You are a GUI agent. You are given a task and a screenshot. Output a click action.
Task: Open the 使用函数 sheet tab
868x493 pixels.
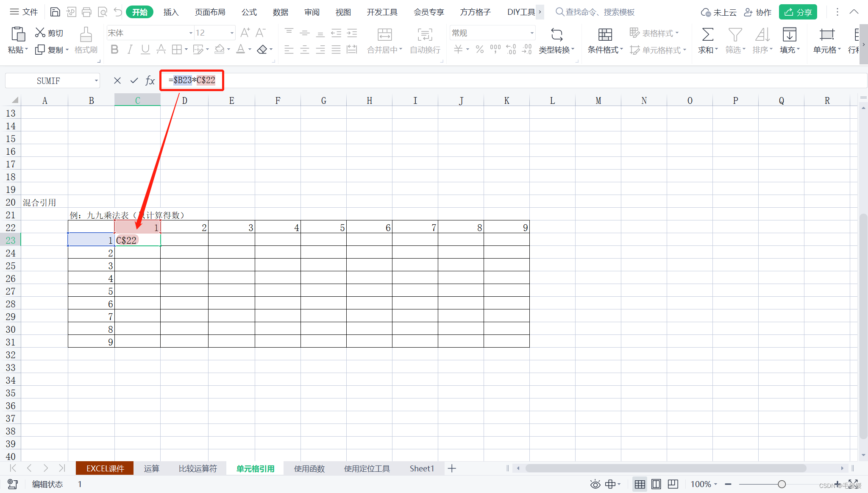click(x=309, y=468)
